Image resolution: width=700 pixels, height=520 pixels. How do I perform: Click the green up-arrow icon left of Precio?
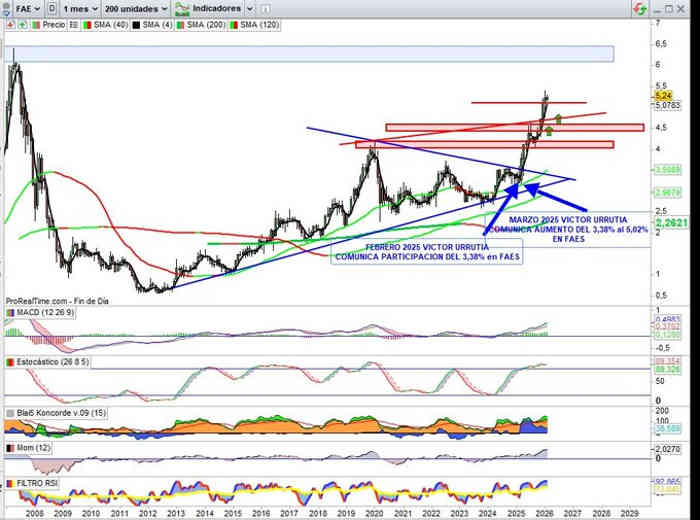[20, 21]
